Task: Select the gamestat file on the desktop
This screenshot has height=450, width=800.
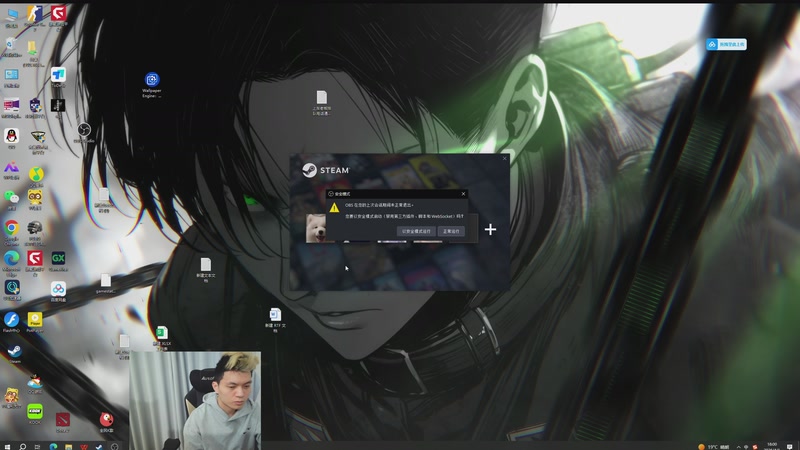Action: [106, 284]
